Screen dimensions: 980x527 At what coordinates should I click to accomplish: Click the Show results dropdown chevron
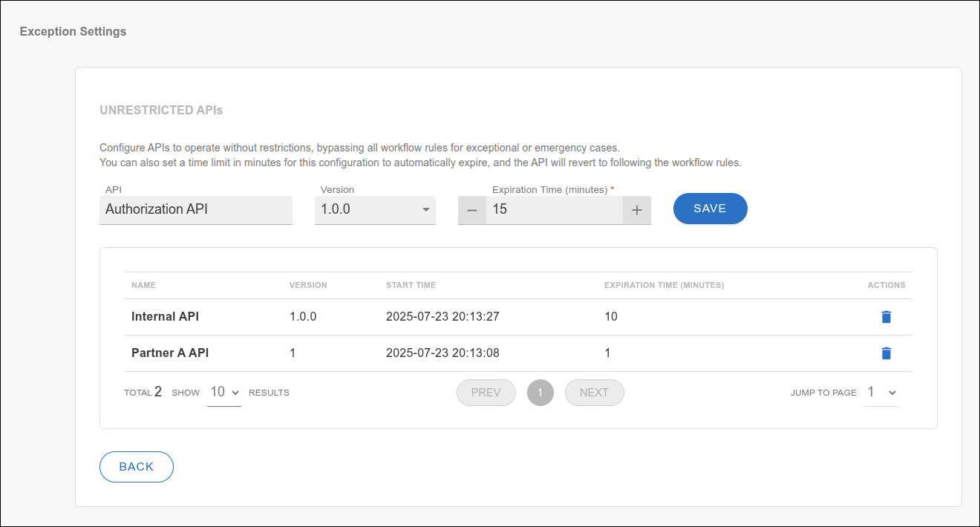click(x=234, y=392)
